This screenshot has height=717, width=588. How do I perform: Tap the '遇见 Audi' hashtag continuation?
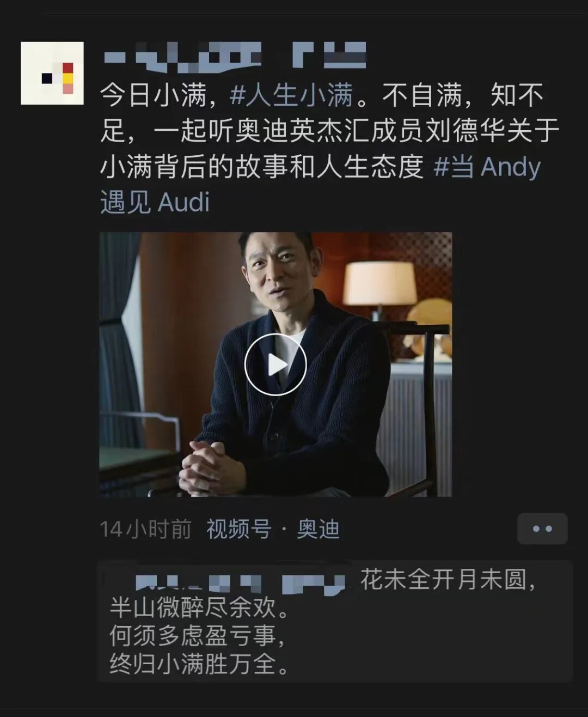[155, 202]
